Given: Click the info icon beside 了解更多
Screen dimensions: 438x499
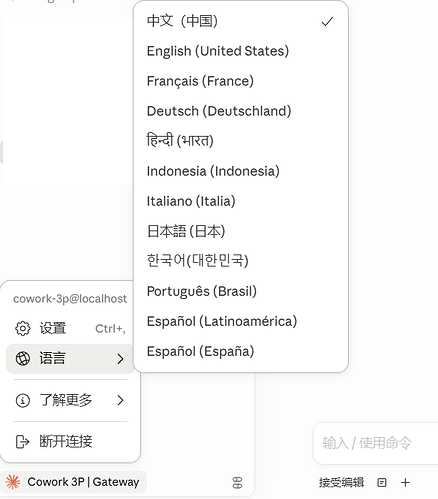Looking at the screenshot, I should (23, 400).
